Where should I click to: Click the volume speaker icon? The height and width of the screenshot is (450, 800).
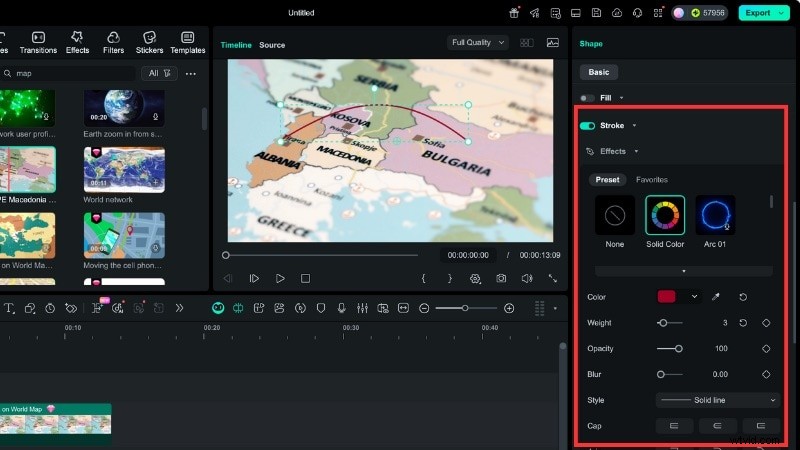527,279
